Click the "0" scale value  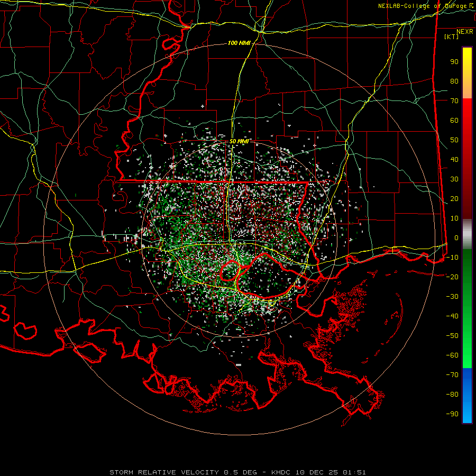[x=456, y=237]
